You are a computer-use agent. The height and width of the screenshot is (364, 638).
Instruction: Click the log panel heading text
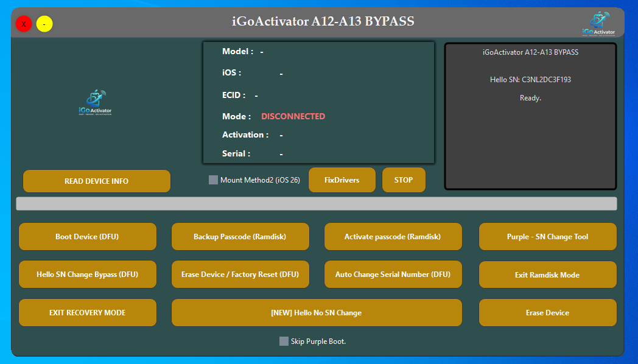530,52
